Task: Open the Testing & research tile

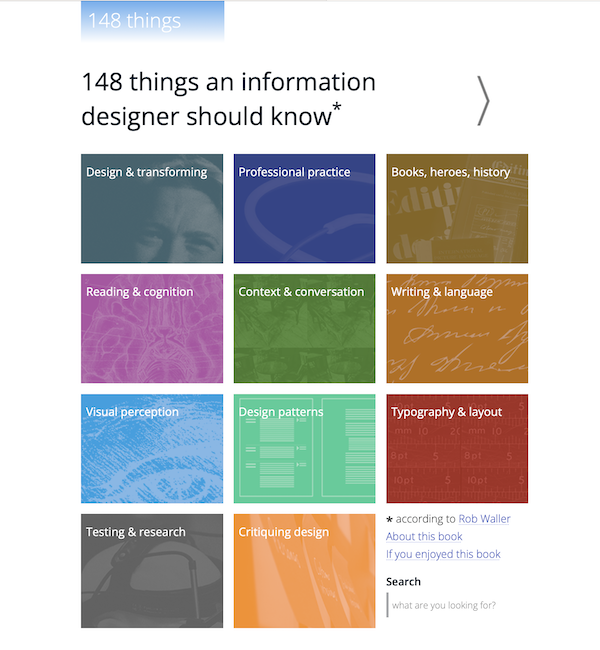Action: [x=152, y=571]
